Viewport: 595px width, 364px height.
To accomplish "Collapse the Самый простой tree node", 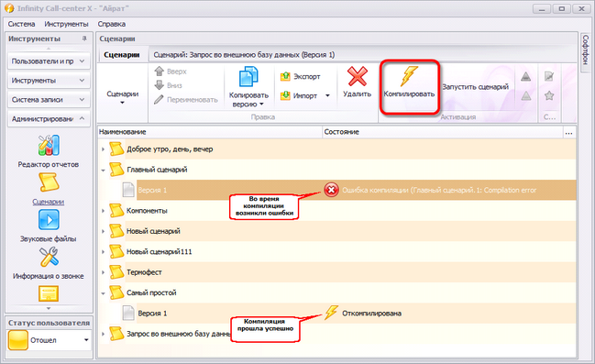I will (x=103, y=293).
